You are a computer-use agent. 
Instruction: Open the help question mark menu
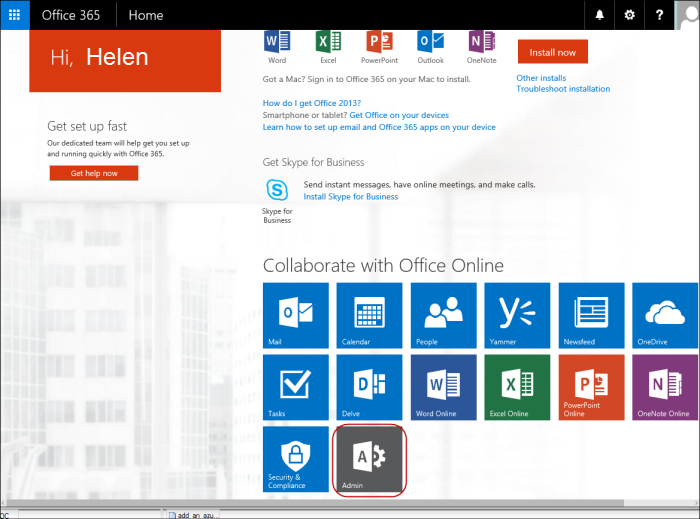point(659,15)
